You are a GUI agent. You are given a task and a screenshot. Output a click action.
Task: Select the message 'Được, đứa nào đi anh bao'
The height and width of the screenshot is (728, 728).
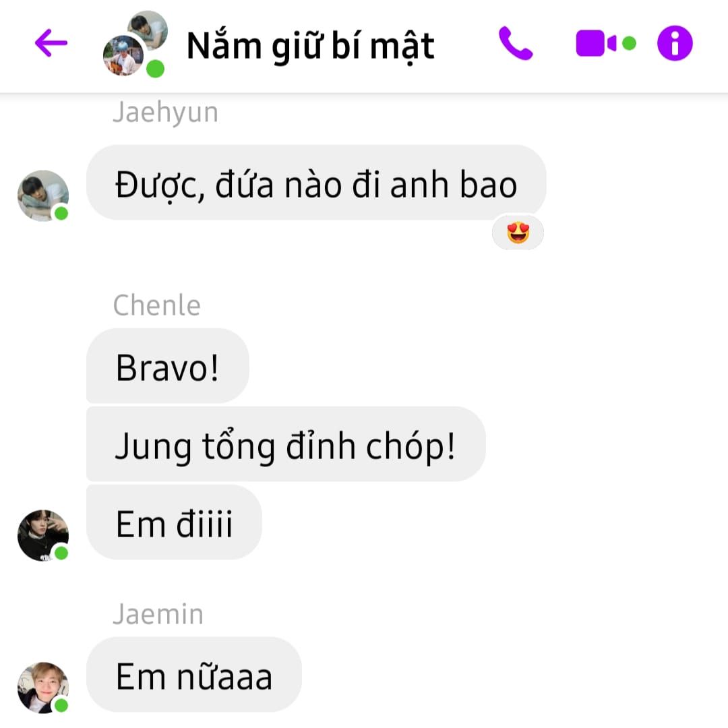click(x=316, y=183)
